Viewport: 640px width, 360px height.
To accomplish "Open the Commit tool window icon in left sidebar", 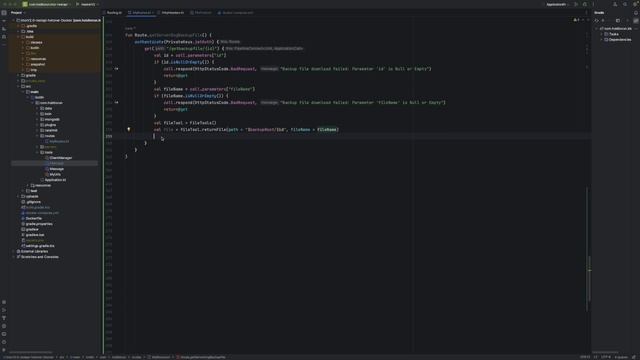I will tap(4, 21).
